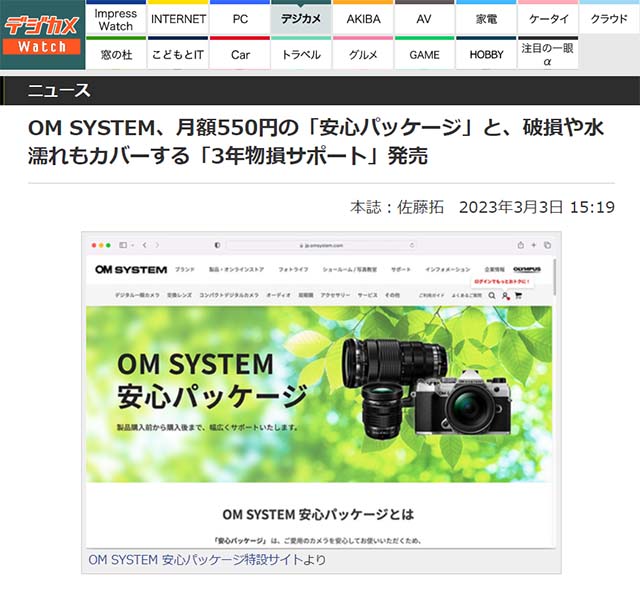This screenshot has width=640, height=590.
Task: Enlarge the OM SYSTEM screenshot image
Action: (321, 390)
